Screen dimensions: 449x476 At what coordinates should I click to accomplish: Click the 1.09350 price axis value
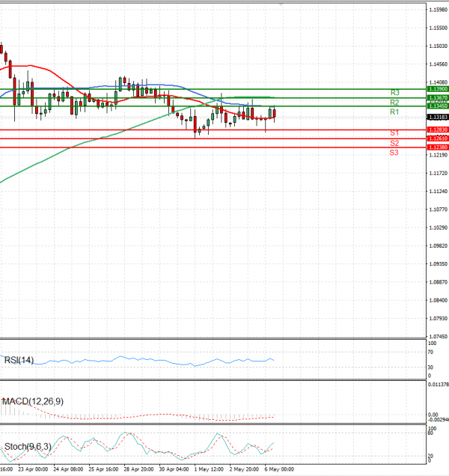click(439, 264)
